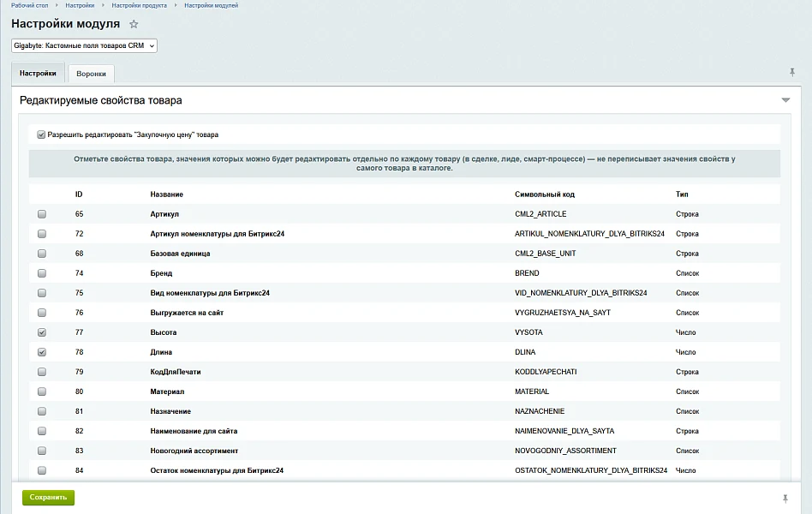Screen dimensions: 812x514
Task: Click the VYGRUZHAETSYA_NA_SAYT code
Action: click(x=563, y=313)
